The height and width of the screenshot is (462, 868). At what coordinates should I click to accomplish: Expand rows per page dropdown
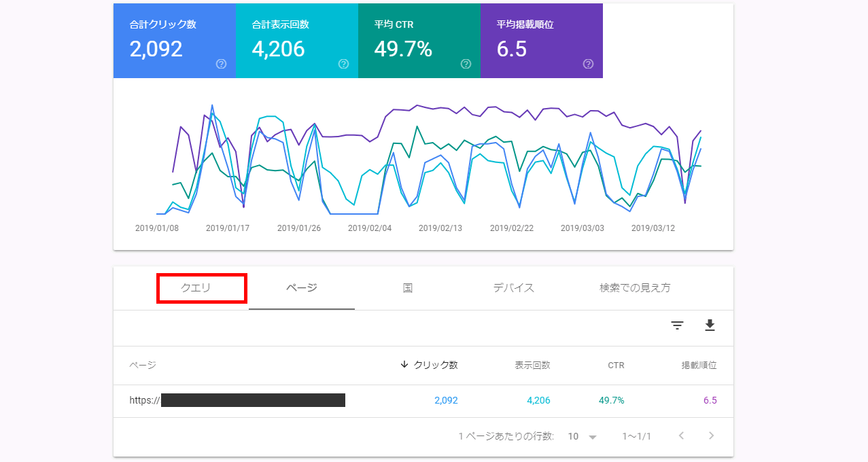pyautogui.click(x=583, y=436)
